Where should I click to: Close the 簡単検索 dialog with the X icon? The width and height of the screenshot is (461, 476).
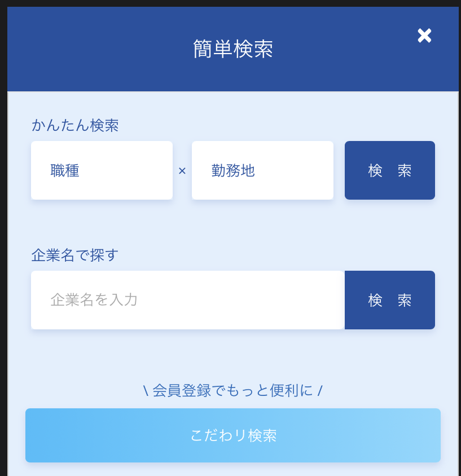click(x=424, y=36)
